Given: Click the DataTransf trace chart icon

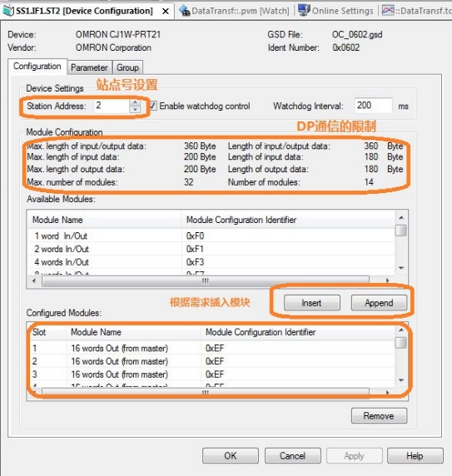Looking at the screenshot, I should [388, 10].
